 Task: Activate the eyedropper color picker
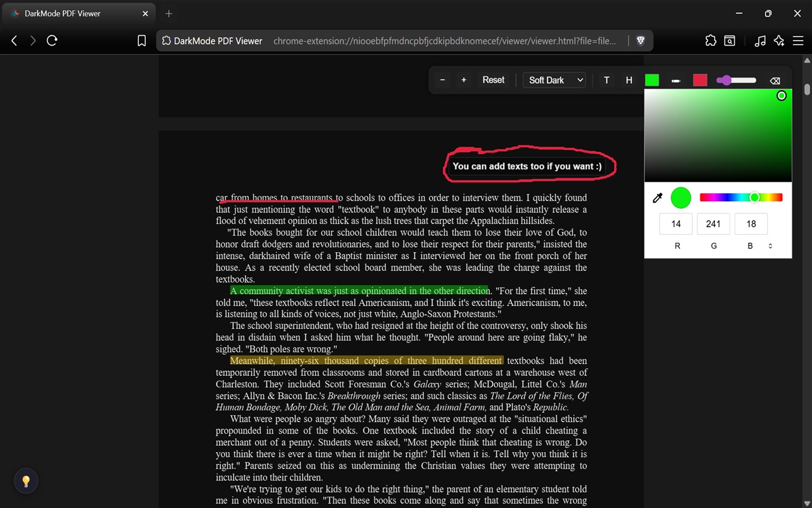coord(658,198)
